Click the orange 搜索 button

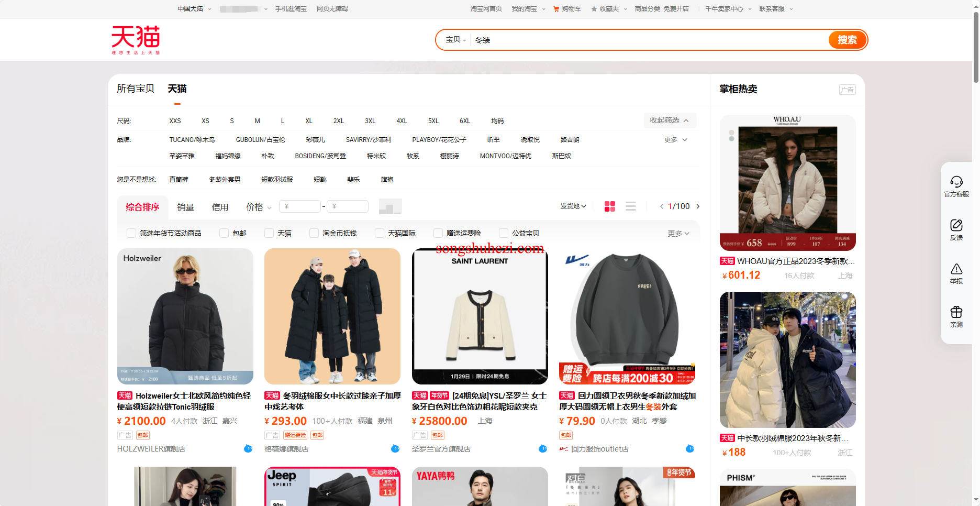click(847, 40)
